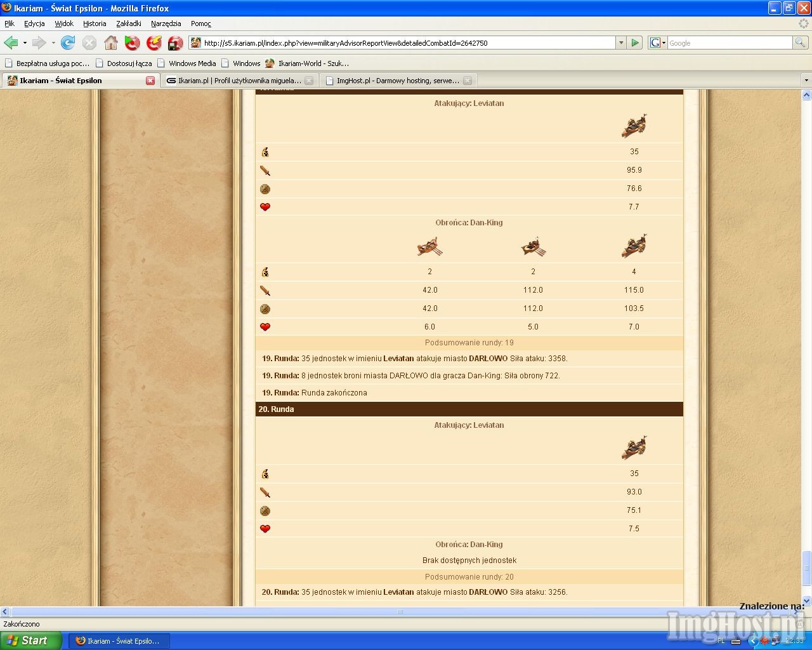Screen dimensions: 812x650
Task: Open the Edycja menu
Action: [x=34, y=23]
